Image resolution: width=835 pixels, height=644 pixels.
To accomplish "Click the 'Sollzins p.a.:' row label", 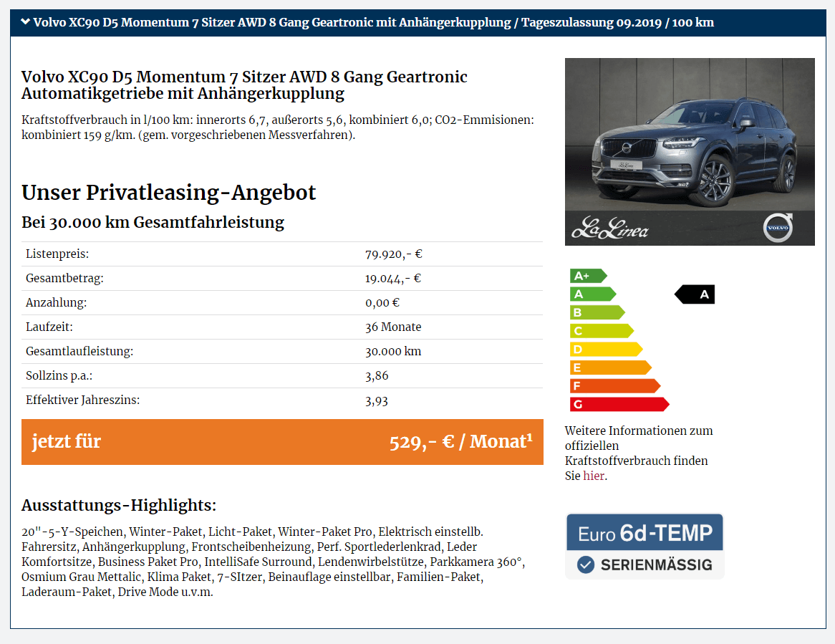I will point(59,376).
